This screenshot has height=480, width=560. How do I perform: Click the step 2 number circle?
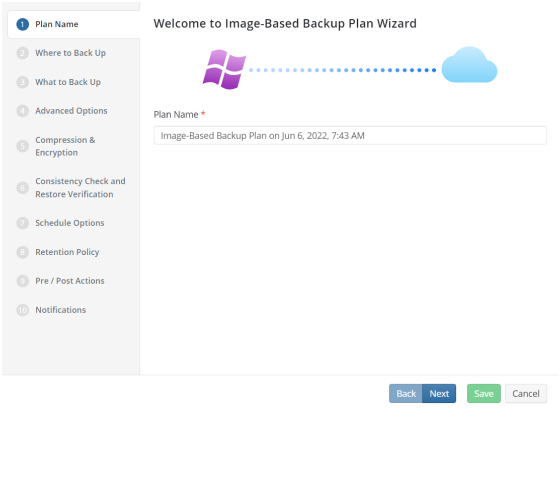click(x=22, y=53)
